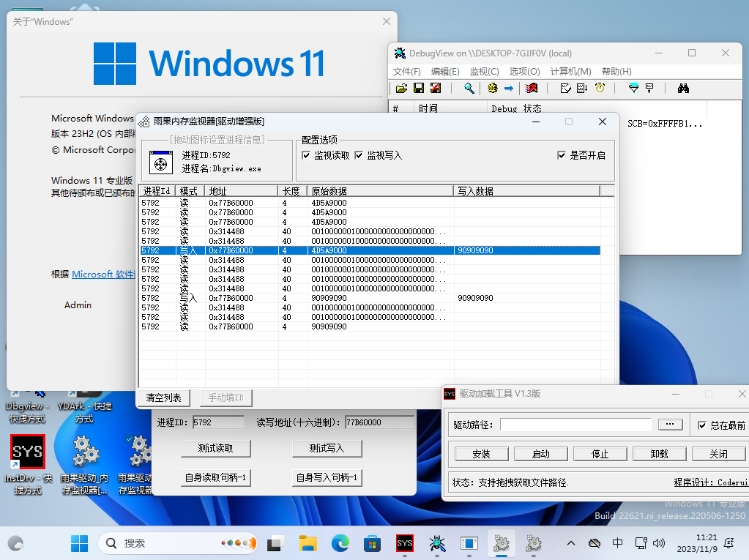This screenshot has height=560, width=749.
Task: Click the open log folder icon in DebugView
Action: click(x=401, y=89)
